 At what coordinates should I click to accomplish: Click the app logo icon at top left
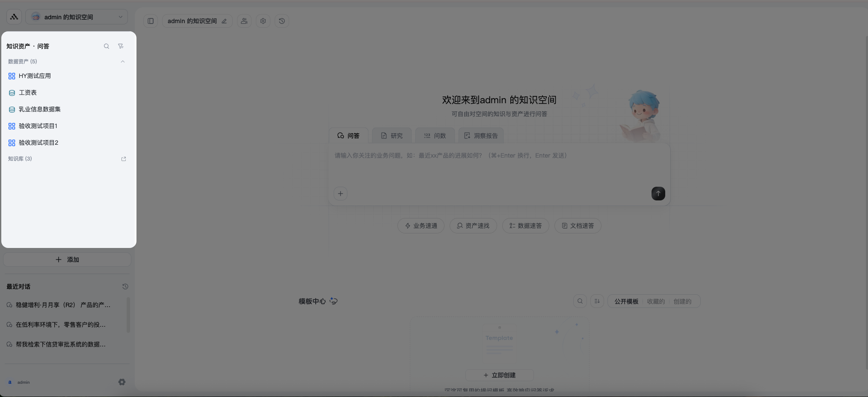click(14, 17)
